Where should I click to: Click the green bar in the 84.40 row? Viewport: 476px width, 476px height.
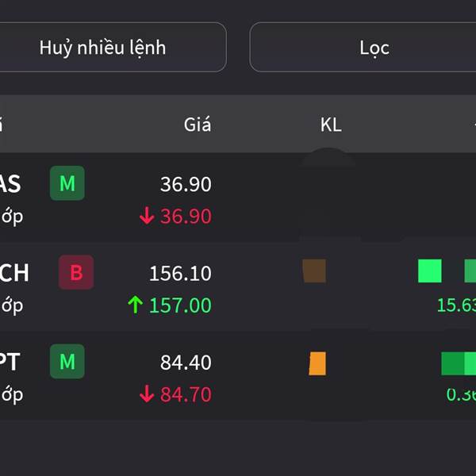(x=457, y=363)
